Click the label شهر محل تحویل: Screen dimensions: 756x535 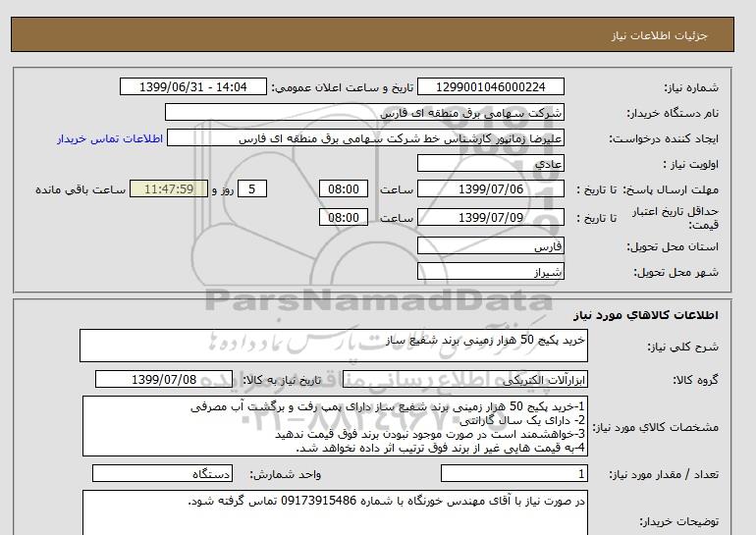coord(675,272)
